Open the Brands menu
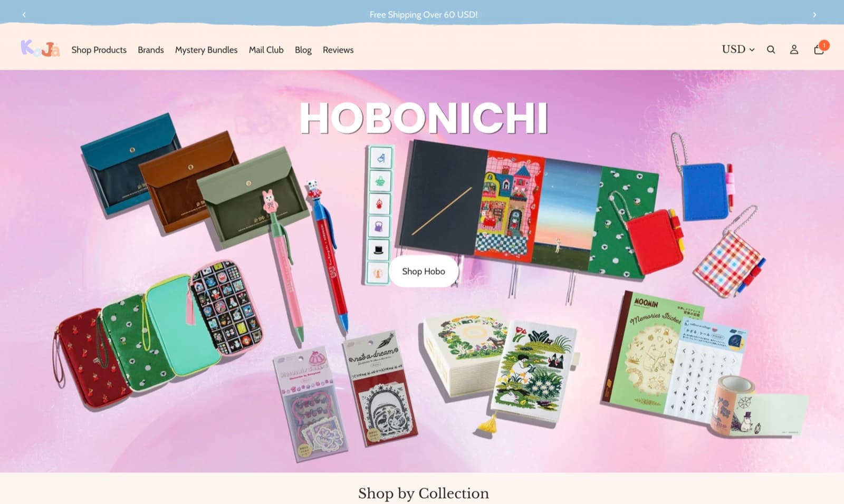This screenshot has width=844, height=504. point(151,50)
